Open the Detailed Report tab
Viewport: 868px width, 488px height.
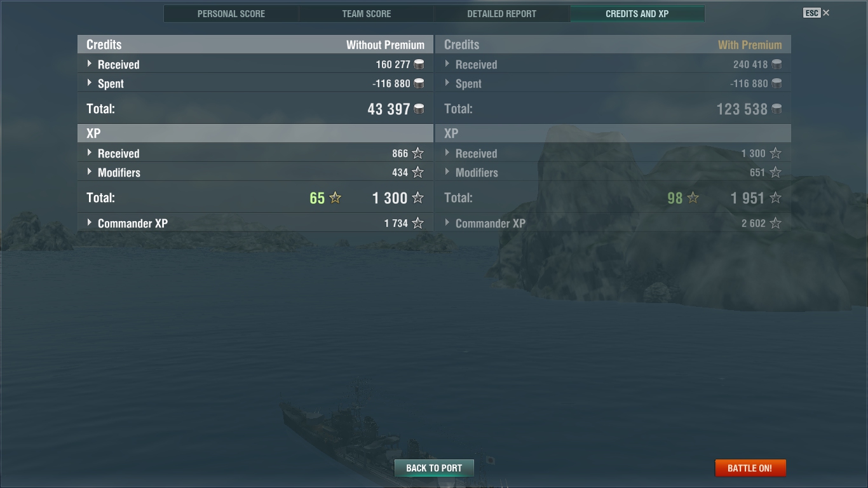coord(502,13)
